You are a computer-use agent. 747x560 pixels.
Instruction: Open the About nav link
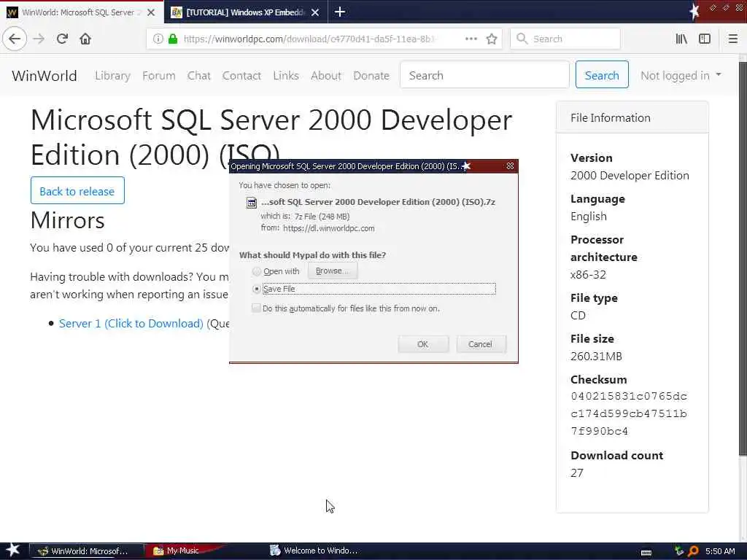[326, 75]
